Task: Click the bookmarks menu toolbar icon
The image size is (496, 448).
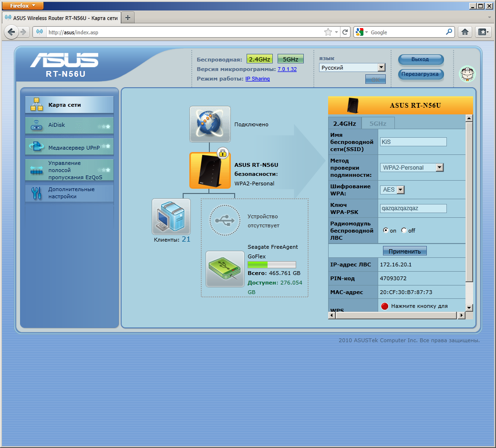Action: [483, 32]
